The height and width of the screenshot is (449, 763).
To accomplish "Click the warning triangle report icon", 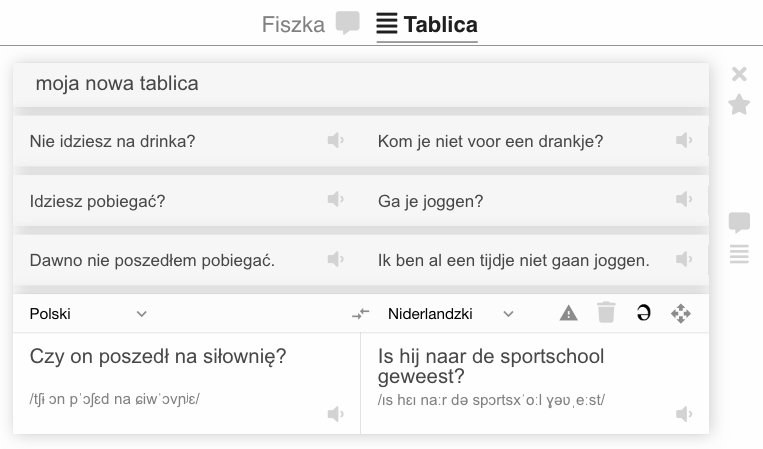I will [568, 313].
